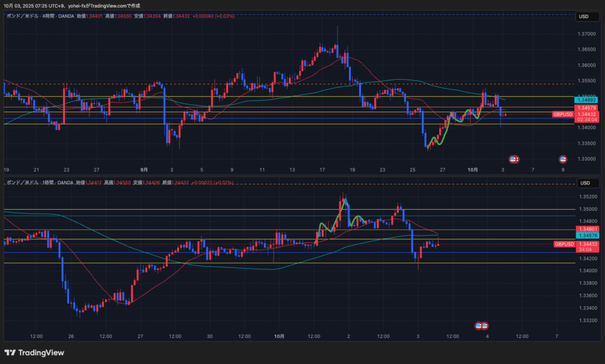This screenshot has height=364, width=605.
Task: Click the GBPUSD symbol label on the 1-hour chart
Action: [564, 244]
